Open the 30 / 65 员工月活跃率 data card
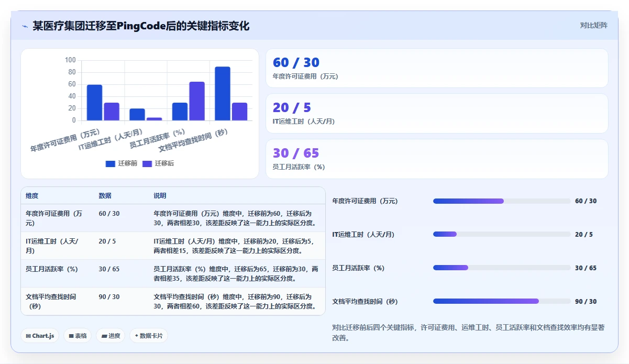 437,159
